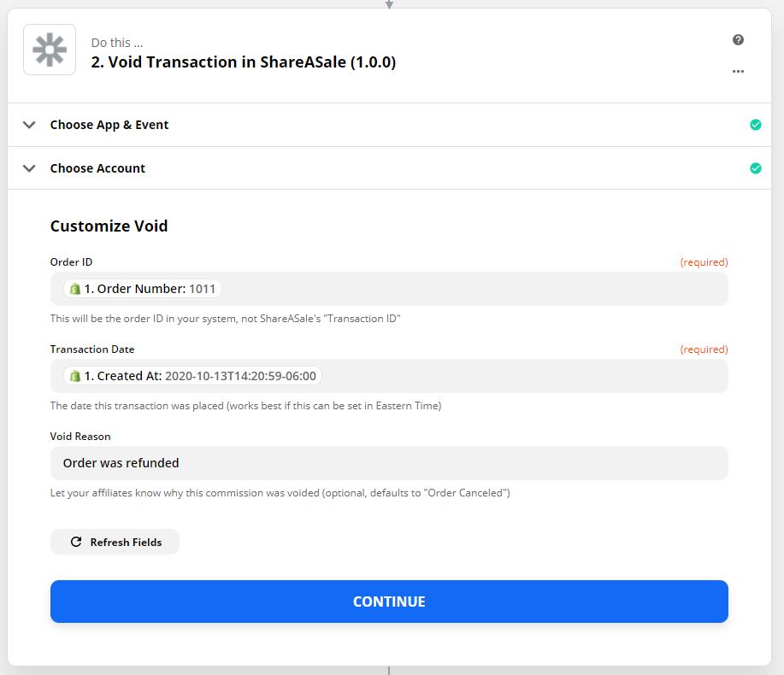Click the Shopify icon in the Created At pill
This screenshot has height=675, width=784.
74,376
